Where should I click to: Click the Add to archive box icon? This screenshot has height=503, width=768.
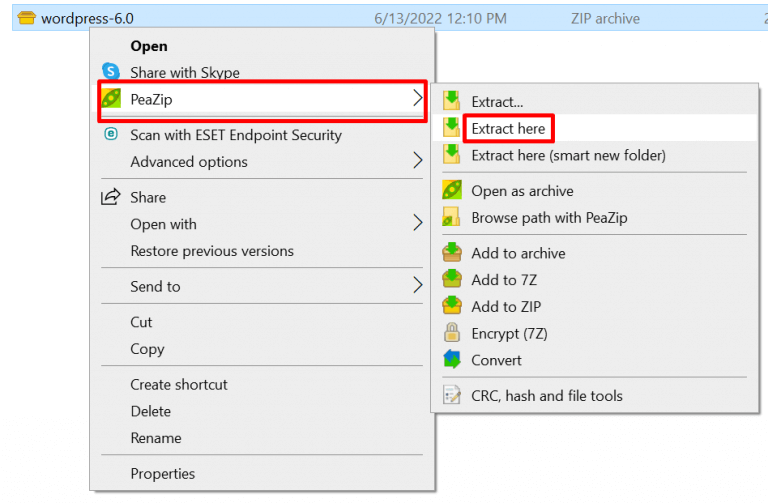pos(453,253)
